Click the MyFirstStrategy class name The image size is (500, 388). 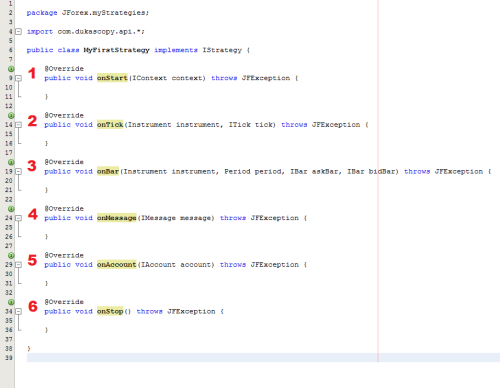pos(116,50)
